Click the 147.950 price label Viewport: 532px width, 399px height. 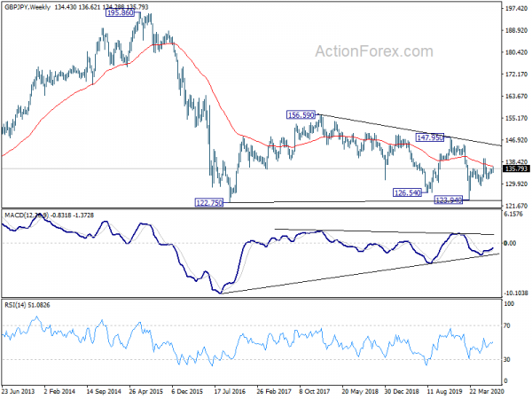(x=430, y=137)
